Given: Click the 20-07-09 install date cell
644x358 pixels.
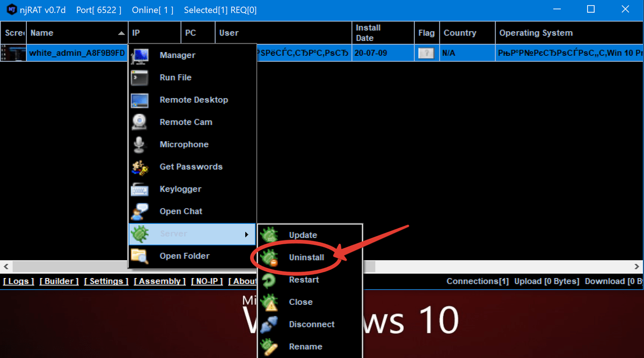Looking at the screenshot, I should pyautogui.click(x=383, y=53).
